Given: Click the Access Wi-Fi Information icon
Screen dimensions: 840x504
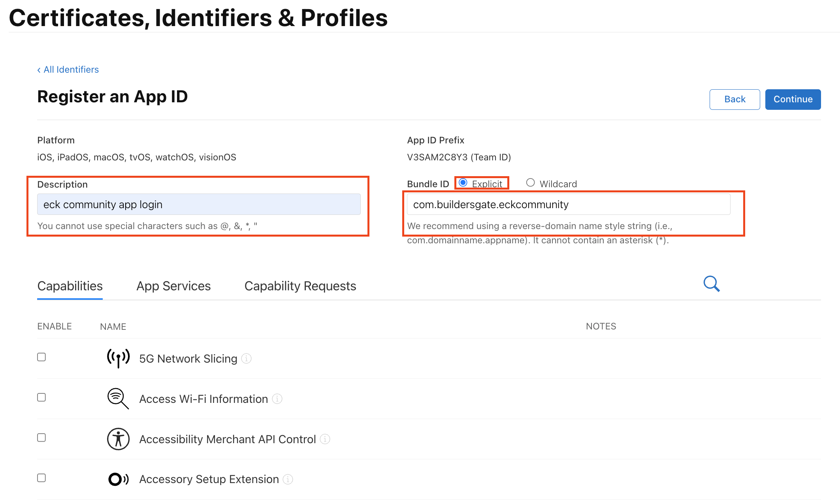Looking at the screenshot, I should coord(118,399).
